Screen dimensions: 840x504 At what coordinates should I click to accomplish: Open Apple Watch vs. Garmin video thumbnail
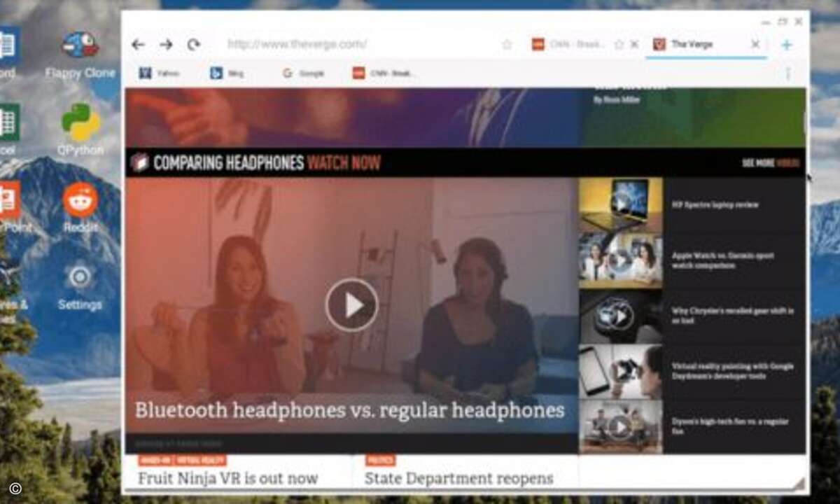(620, 260)
